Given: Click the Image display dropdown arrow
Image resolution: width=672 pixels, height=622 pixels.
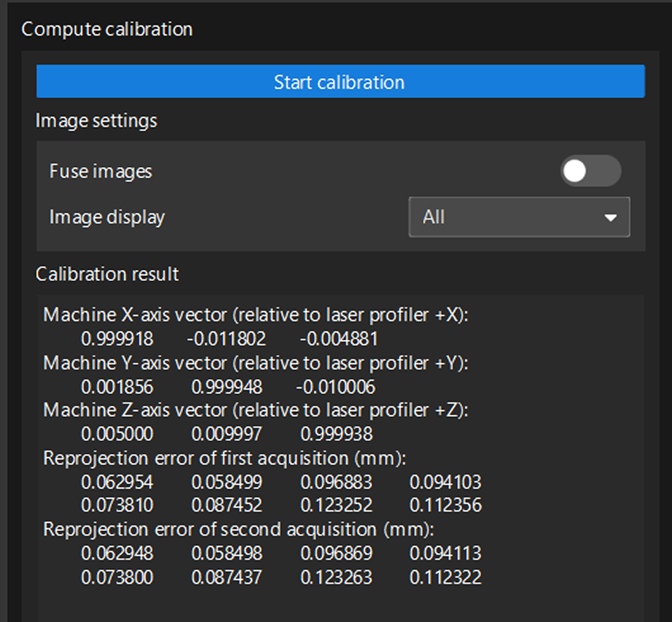Looking at the screenshot, I should coord(610,218).
